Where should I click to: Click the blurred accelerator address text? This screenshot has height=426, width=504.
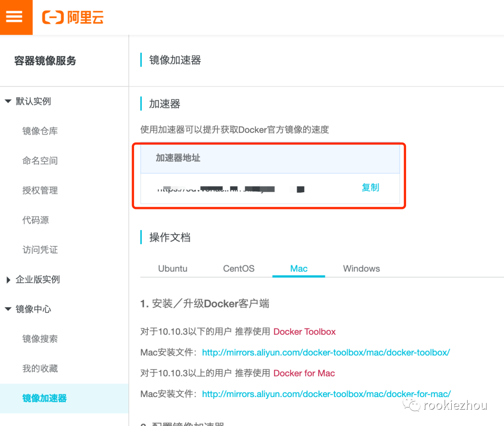tap(231, 189)
